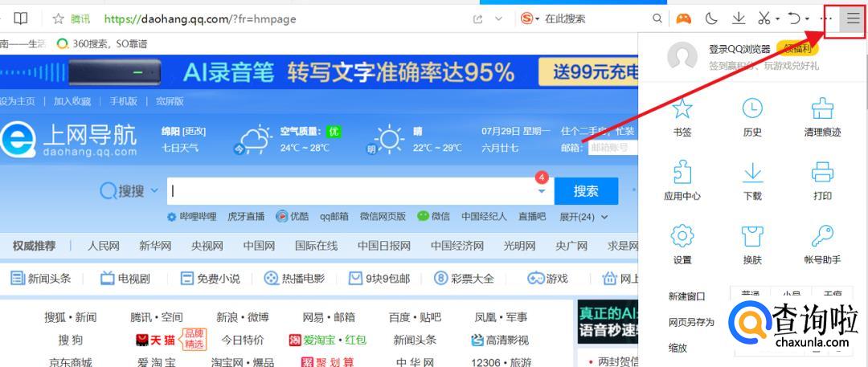Open 京东商城 site link

70,362
